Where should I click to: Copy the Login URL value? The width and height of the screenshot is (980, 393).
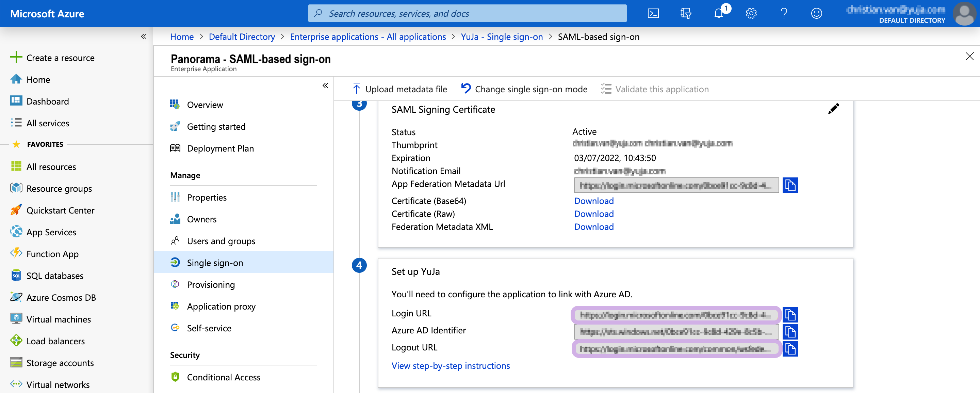(790, 315)
